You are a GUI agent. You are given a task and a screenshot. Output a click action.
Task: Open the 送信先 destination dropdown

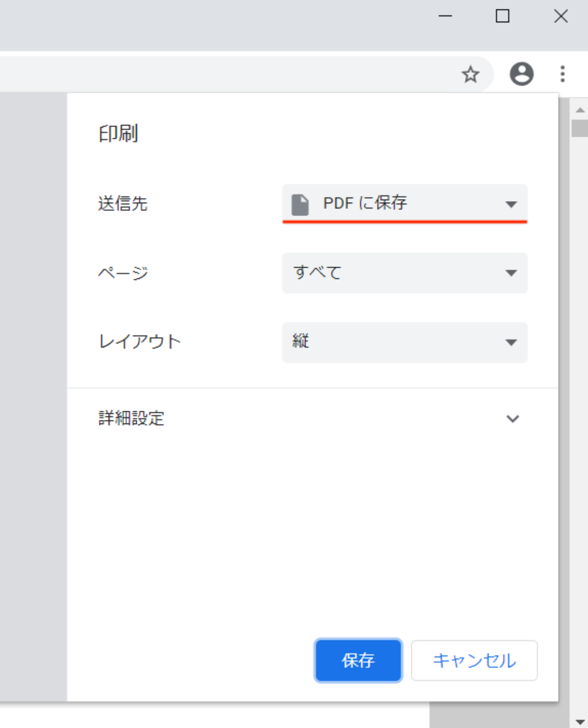pyautogui.click(x=404, y=204)
